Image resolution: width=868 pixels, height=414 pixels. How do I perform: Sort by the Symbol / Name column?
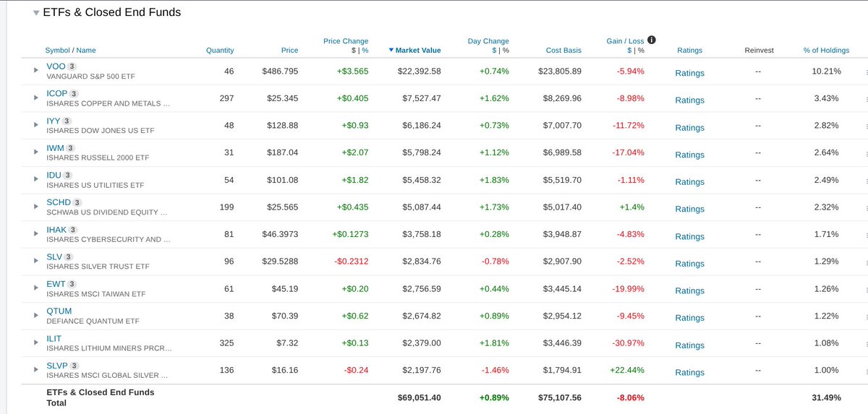click(70, 51)
